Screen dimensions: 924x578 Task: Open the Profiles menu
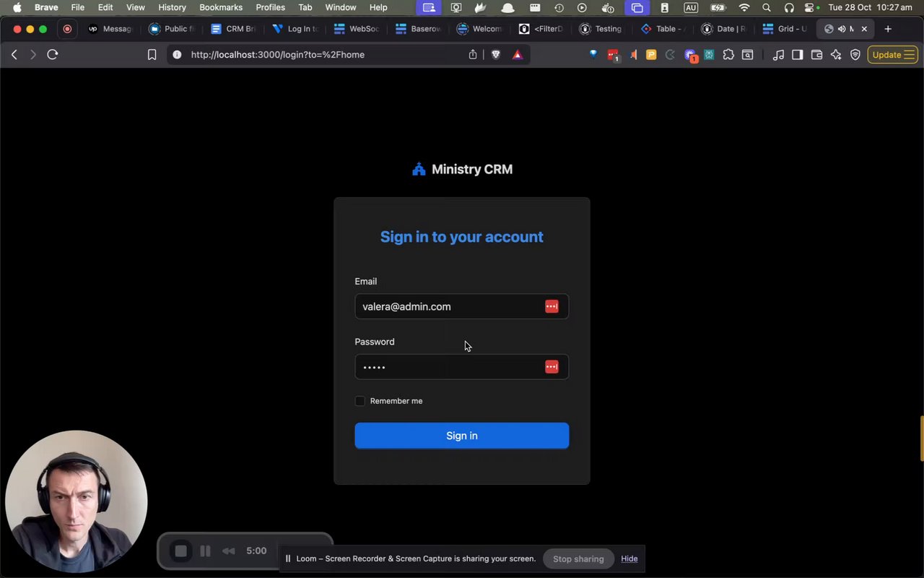(270, 7)
